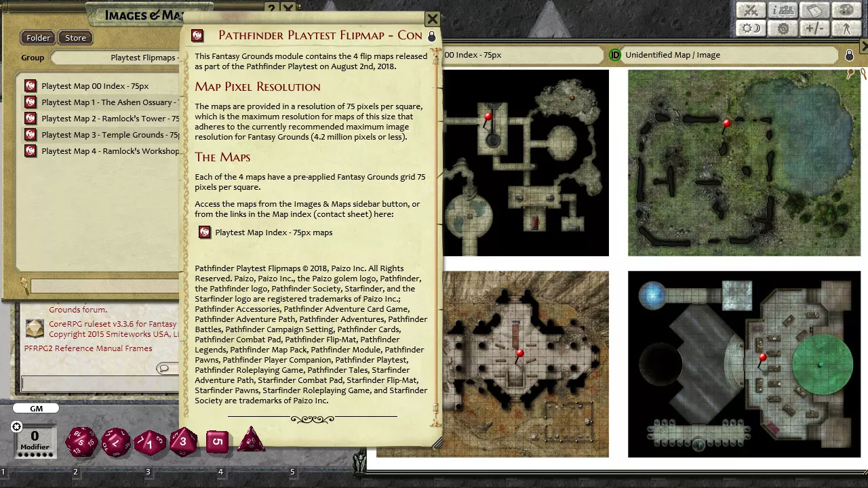Open the Calendar sidebar icon
868x488 pixels.
(x=814, y=11)
